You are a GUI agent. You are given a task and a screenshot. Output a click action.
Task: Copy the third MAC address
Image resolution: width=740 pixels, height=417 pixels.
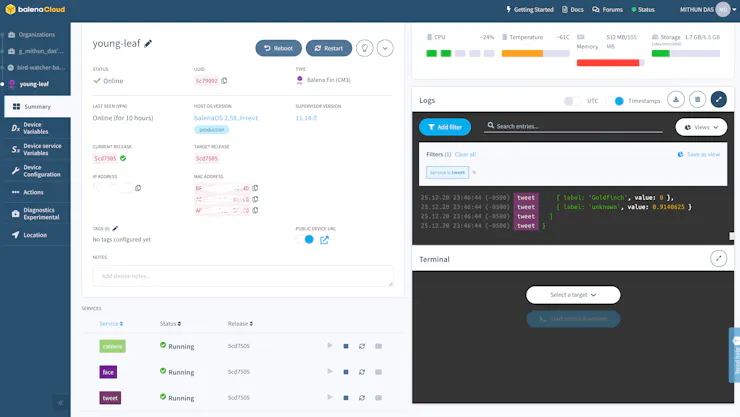tap(255, 210)
